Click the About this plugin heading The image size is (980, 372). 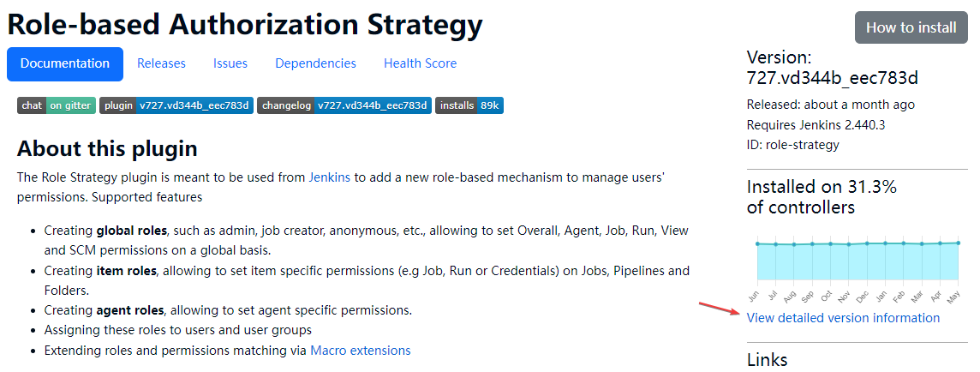tap(107, 148)
